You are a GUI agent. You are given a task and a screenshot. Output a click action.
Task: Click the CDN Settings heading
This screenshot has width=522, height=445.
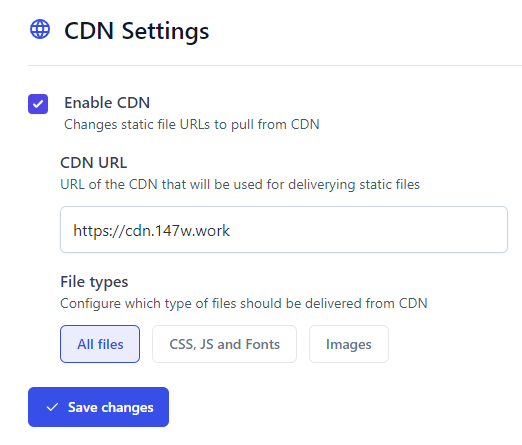coord(137,31)
